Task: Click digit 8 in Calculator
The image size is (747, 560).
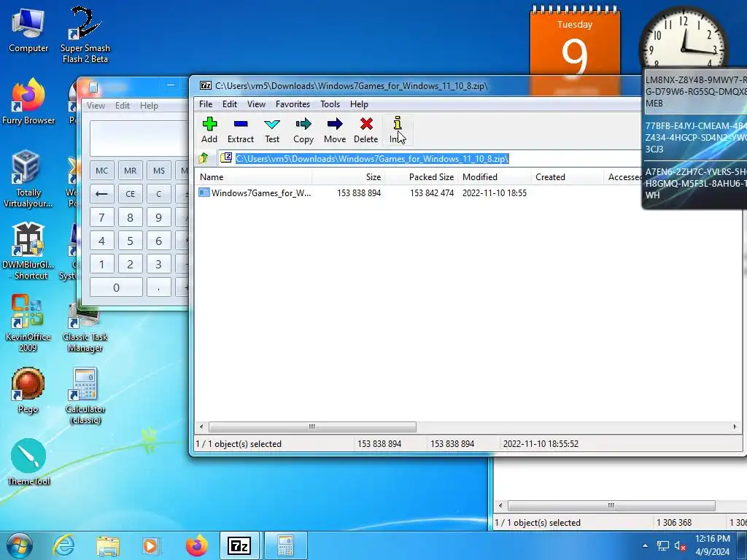Action: point(130,217)
